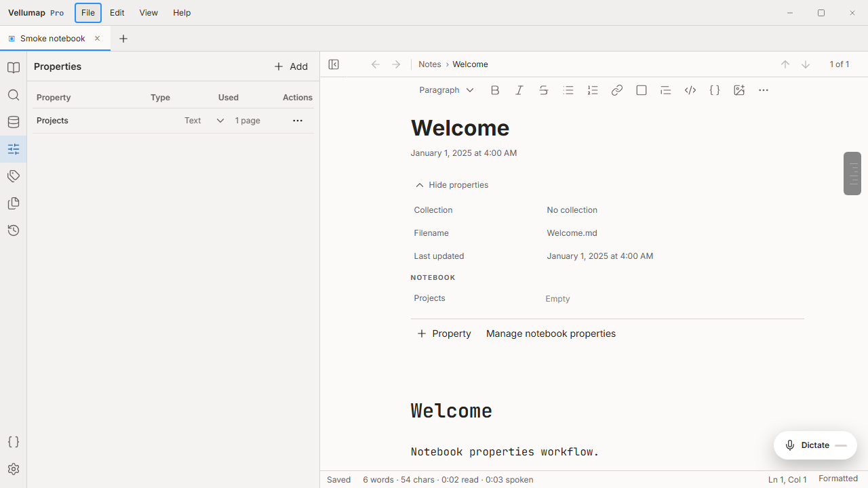This screenshot has height=488, width=868.
Task: Click the Notes breadcrumb
Action: pos(430,64)
